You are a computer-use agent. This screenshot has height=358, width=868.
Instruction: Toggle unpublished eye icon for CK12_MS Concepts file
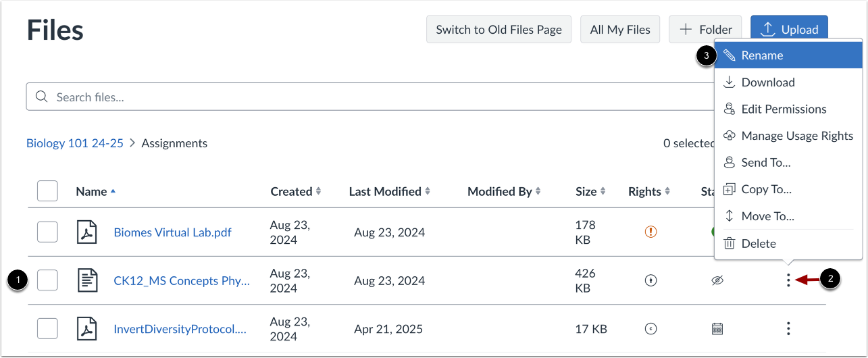click(717, 280)
